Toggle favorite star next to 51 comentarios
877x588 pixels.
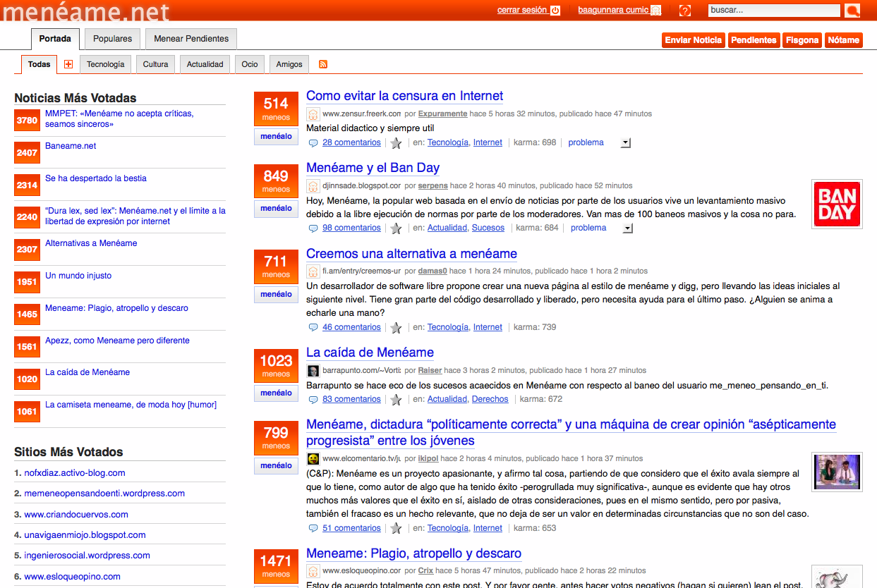(x=396, y=529)
